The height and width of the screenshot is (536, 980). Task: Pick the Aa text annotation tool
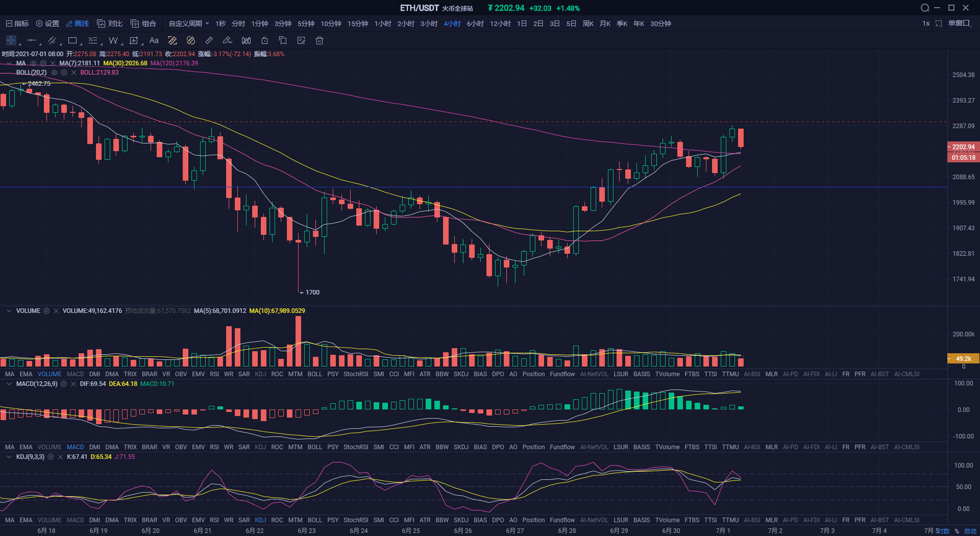[x=154, y=41]
